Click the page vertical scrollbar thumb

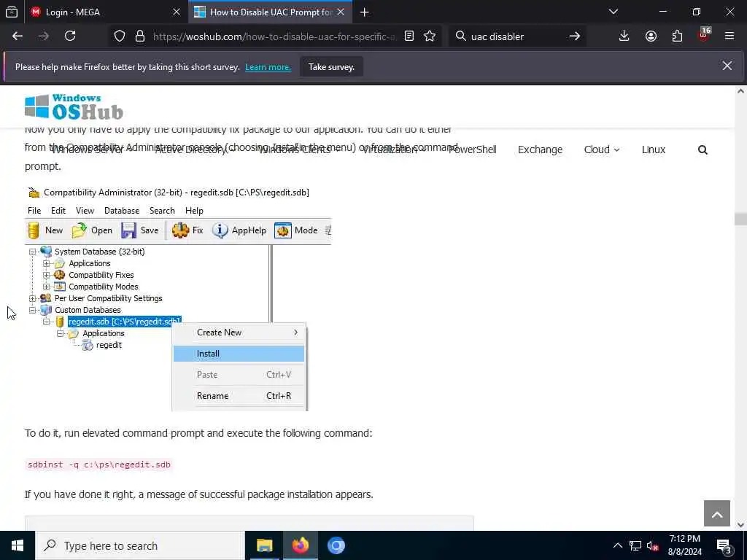[x=741, y=219]
